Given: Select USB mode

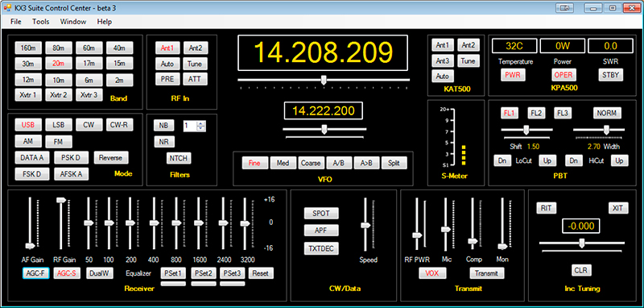Looking at the screenshot, I should coord(28,125).
